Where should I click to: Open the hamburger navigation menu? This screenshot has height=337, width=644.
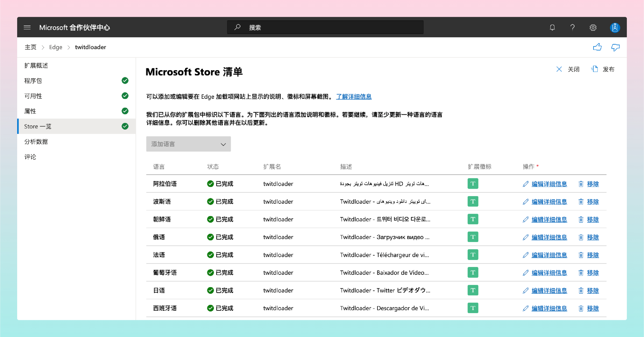point(27,28)
